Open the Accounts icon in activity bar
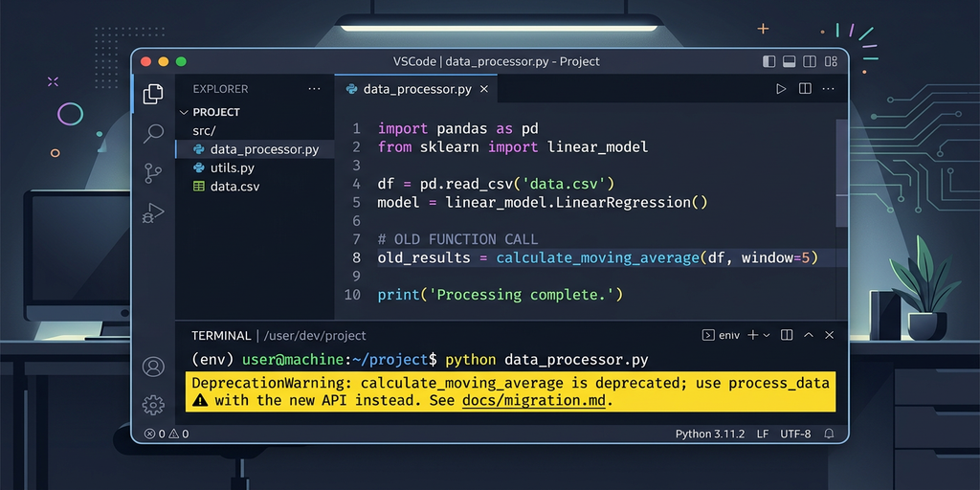The image size is (980, 490). click(153, 367)
